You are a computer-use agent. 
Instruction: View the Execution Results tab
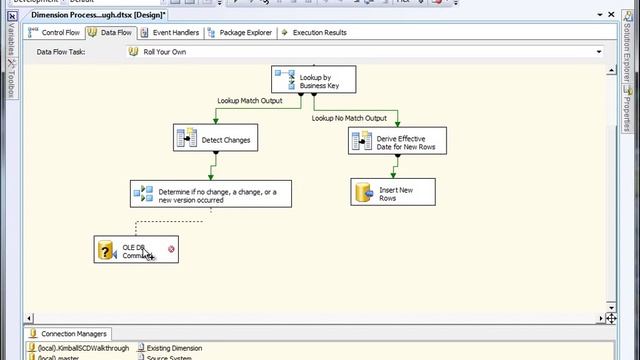pyautogui.click(x=314, y=33)
